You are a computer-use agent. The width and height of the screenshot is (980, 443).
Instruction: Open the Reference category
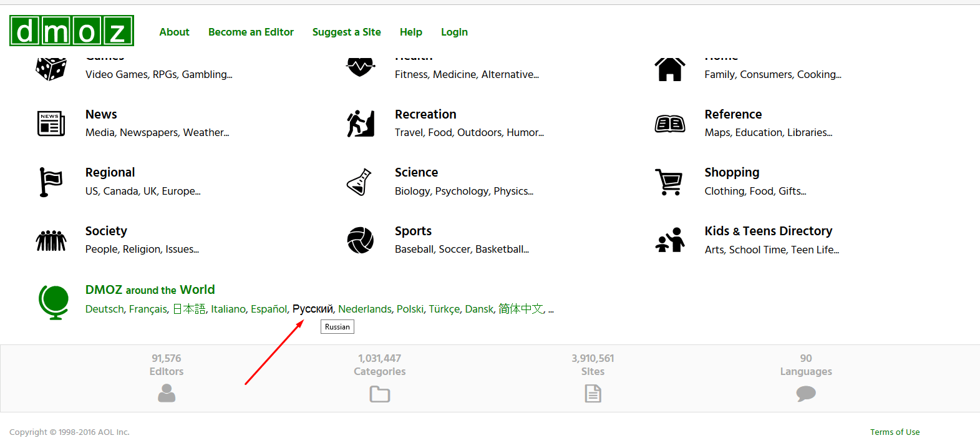[733, 114]
